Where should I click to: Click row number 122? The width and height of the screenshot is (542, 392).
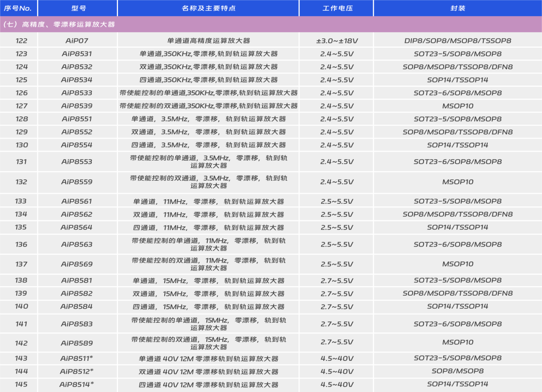tap(22, 41)
